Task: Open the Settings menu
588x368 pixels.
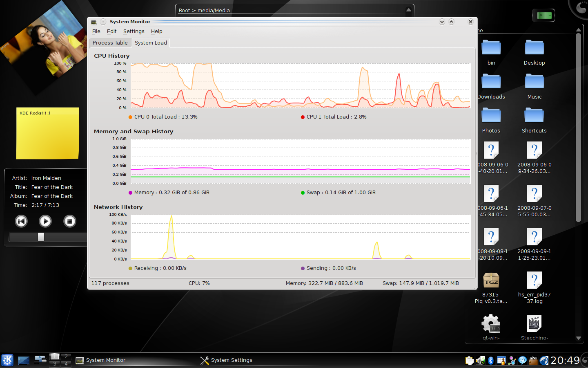Action: (134, 31)
